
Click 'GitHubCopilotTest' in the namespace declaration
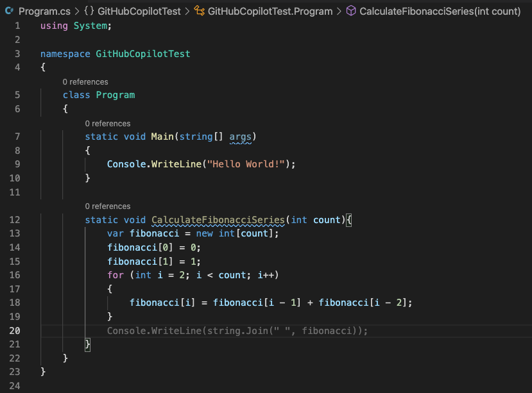(143, 54)
